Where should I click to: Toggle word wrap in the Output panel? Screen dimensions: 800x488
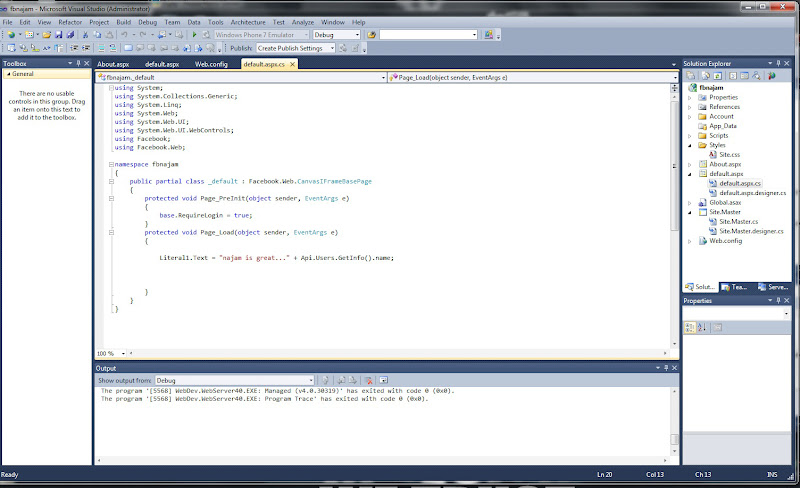[x=383, y=380]
